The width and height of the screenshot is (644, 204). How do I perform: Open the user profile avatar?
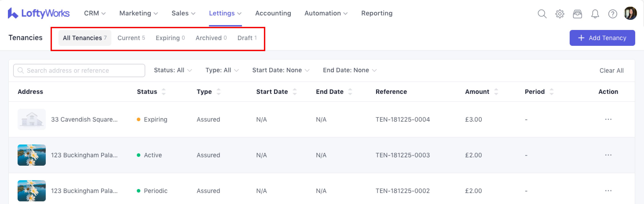pos(630,13)
